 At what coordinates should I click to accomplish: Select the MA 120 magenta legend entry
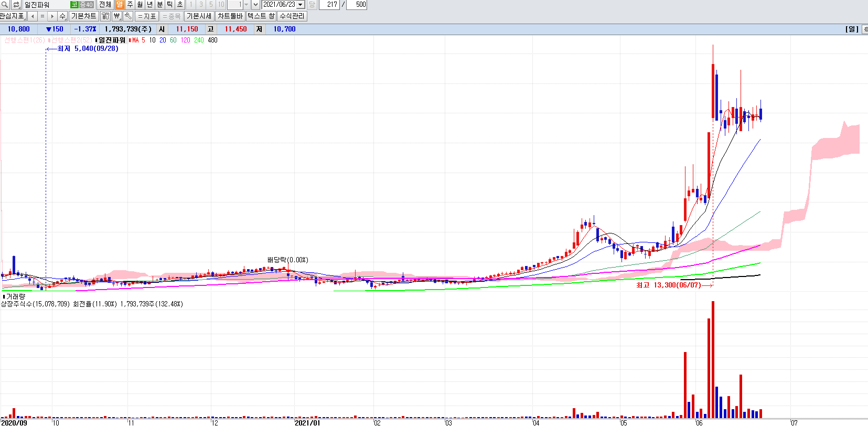point(185,40)
